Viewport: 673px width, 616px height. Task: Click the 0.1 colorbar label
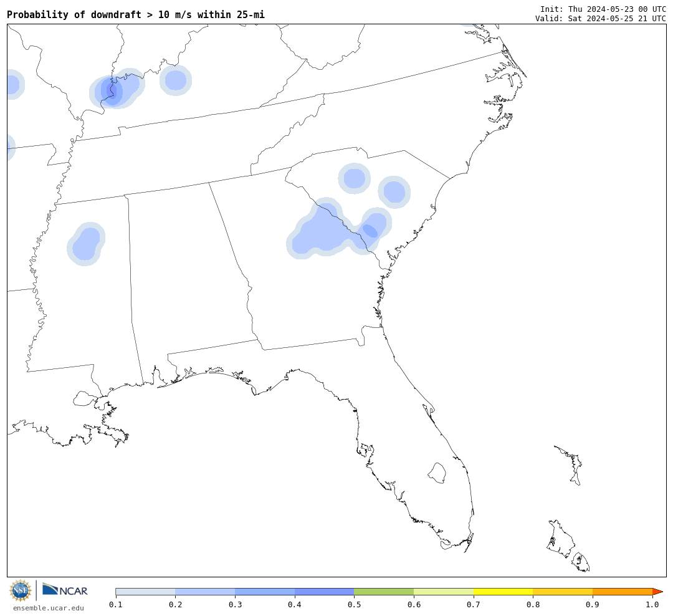(116, 605)
